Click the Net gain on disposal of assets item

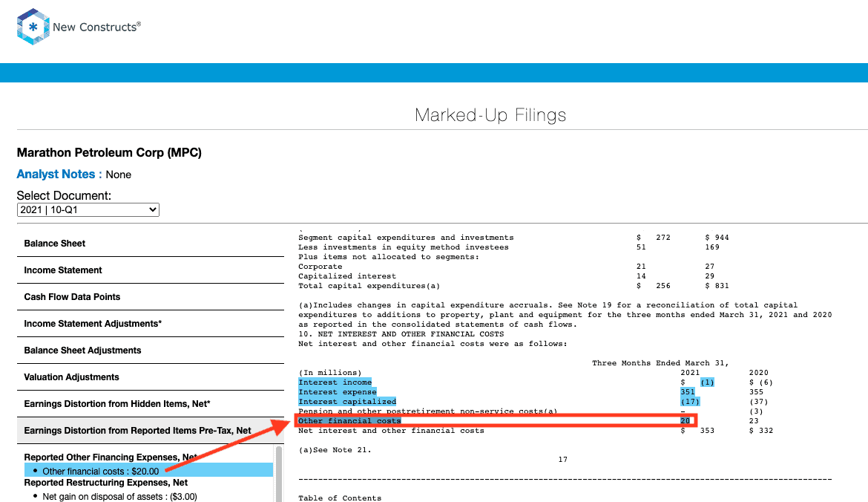119,497
